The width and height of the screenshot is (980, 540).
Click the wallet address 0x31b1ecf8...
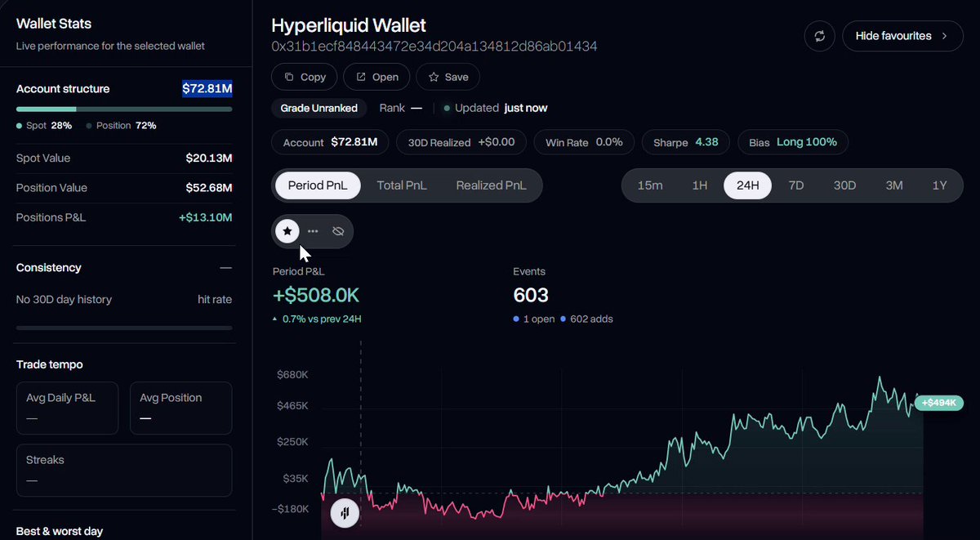(434, 47)
